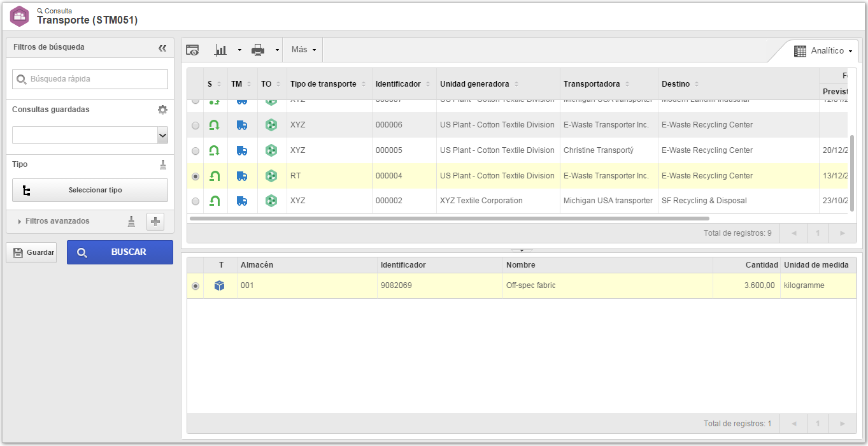
Task: Select the radio button for record 000006
Action: (x=196, y=126)
